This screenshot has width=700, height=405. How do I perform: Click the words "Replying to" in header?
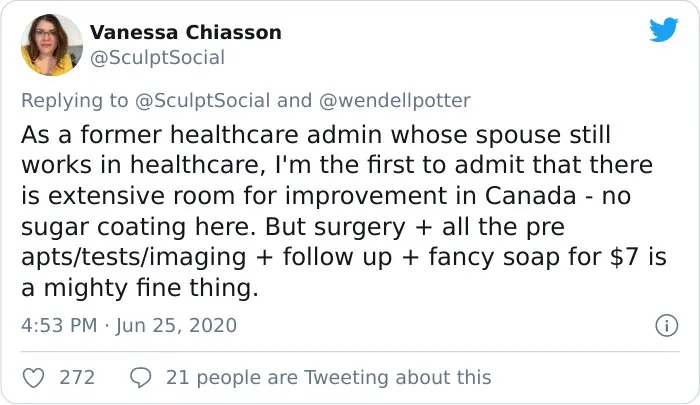[75, 100]
